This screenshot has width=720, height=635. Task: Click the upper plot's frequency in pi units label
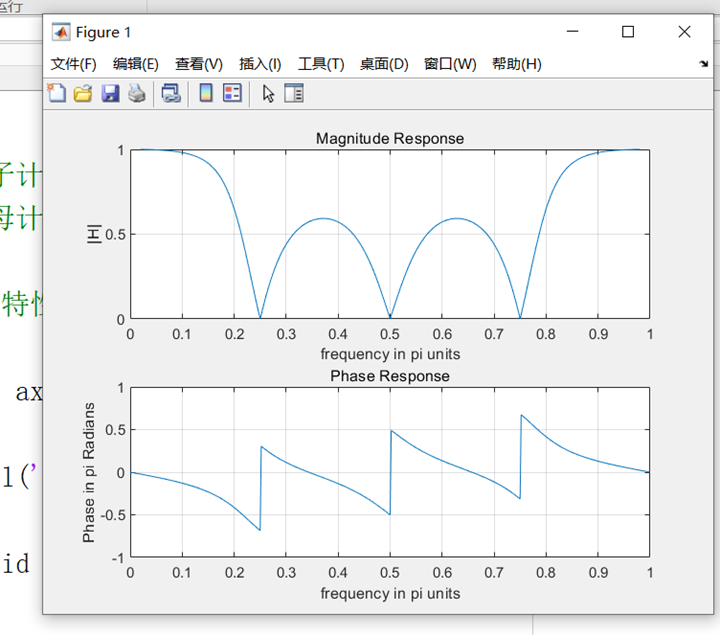point(390,354)
